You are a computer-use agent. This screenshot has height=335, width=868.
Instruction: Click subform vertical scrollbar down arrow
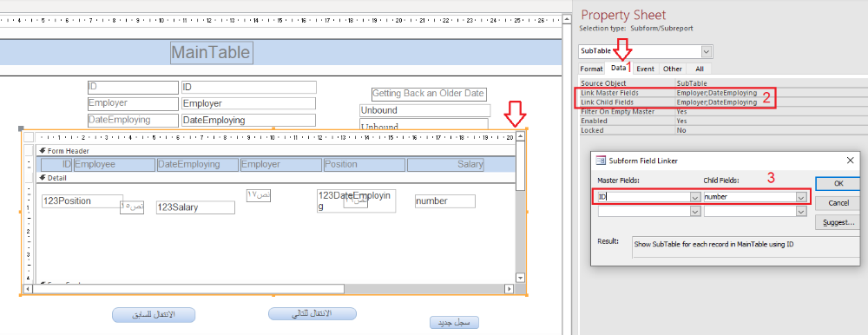coord(520,278)
